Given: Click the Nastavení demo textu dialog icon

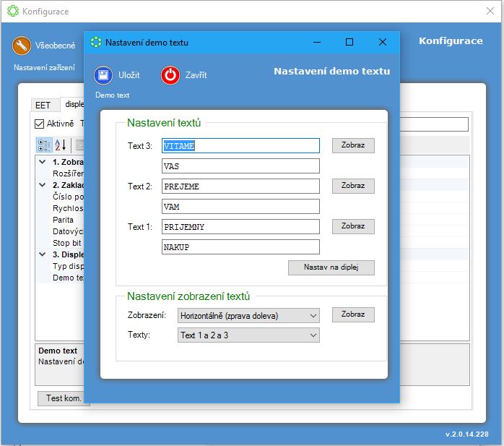Looking at the screenshot, I should tap(96, 42).
